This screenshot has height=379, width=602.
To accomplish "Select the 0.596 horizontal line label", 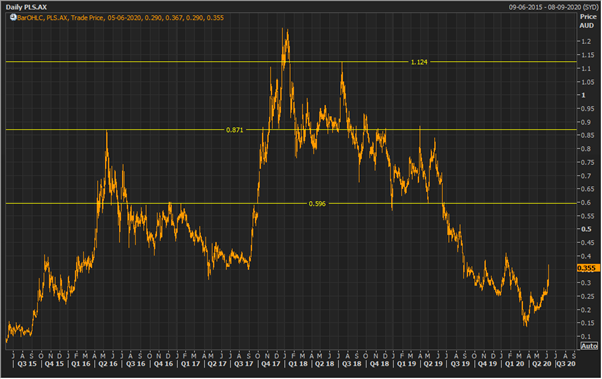I will 317,204.
